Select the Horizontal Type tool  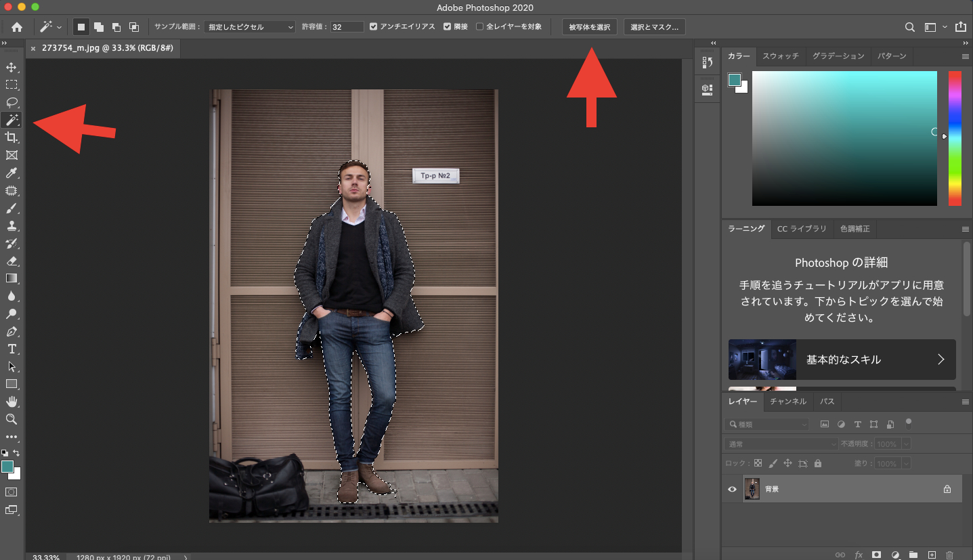click(x=12, y=349)
